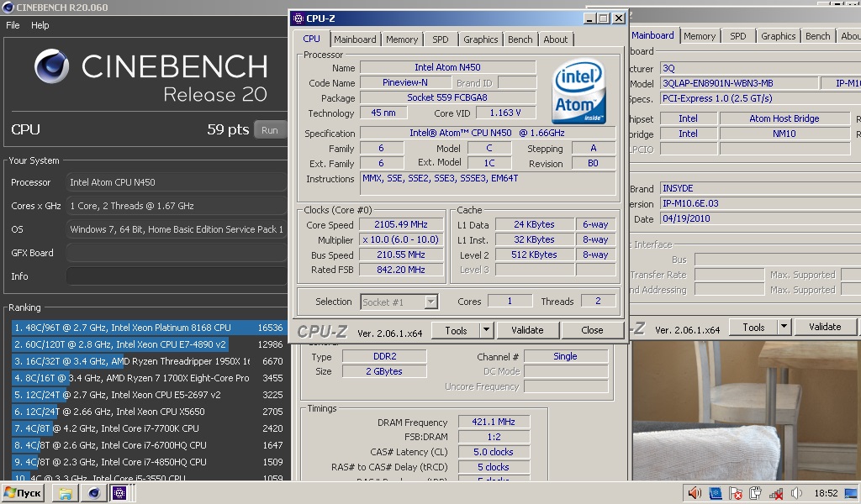Screen dimensions: 861x504
Task: Open the File menu in Cinebench
Action: (x=13, y=25)
